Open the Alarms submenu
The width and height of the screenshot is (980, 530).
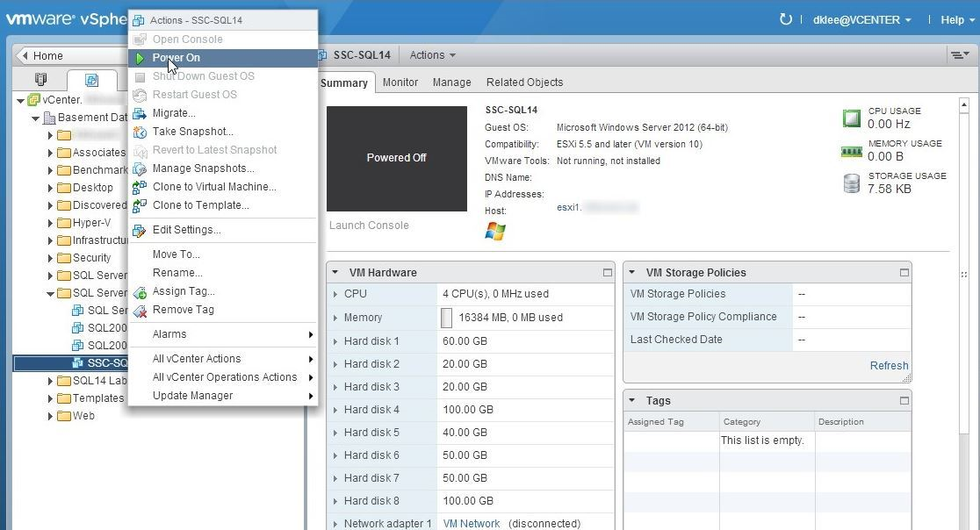pos(223,334)
